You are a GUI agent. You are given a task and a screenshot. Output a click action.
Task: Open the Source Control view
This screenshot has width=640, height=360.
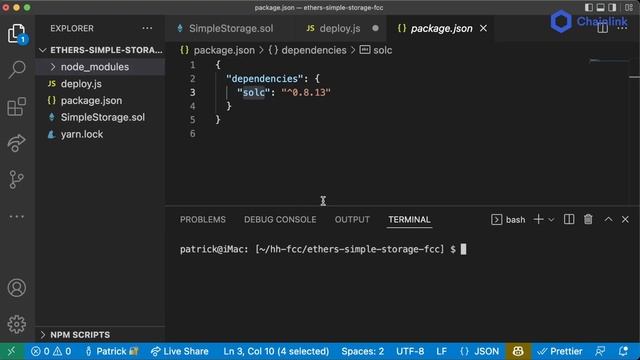click(x=17, y=179)
